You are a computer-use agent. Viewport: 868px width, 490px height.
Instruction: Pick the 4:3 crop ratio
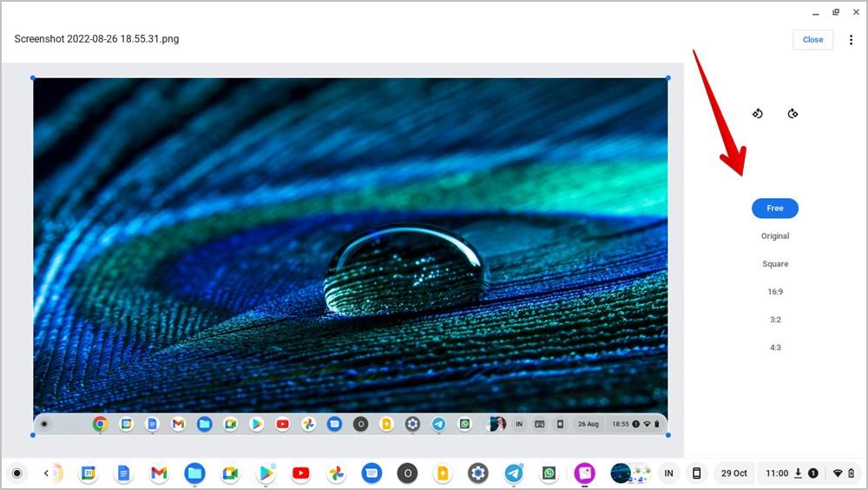[775, 348]
